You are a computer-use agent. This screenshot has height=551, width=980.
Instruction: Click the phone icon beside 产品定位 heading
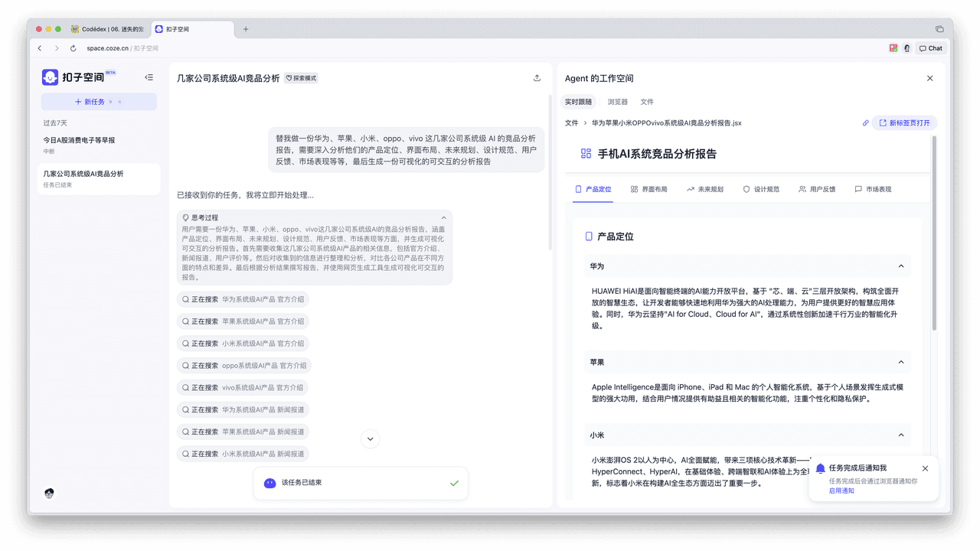pyautogui.click(x=589, y=236)
